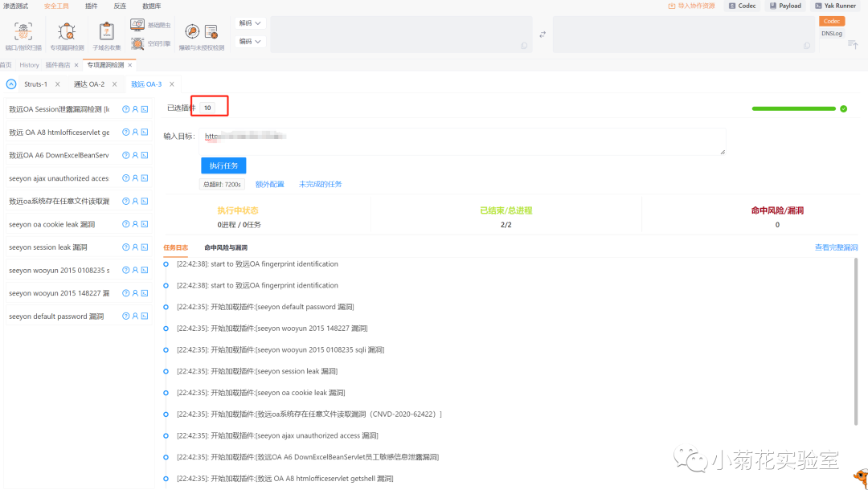Open the 专项漏洞检测 bug icon tool
This screenshot has width=868, height=498.
click(x=67, y=36)
